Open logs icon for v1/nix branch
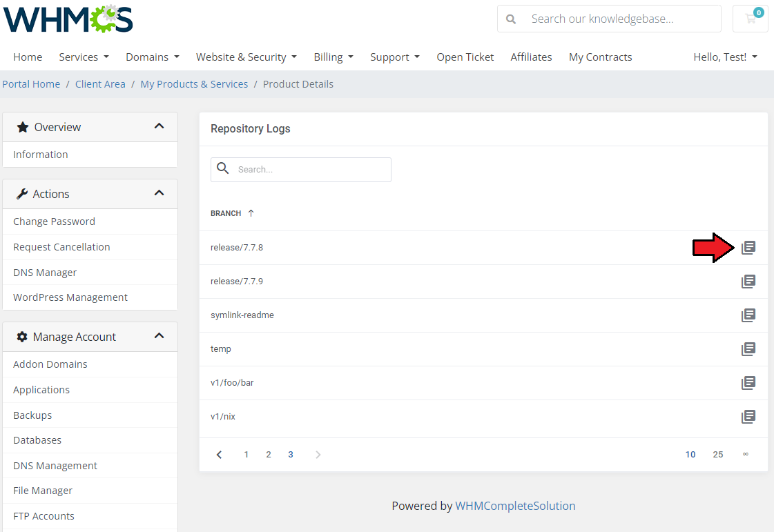The image size is (774, 532). (x=748, y=417)
